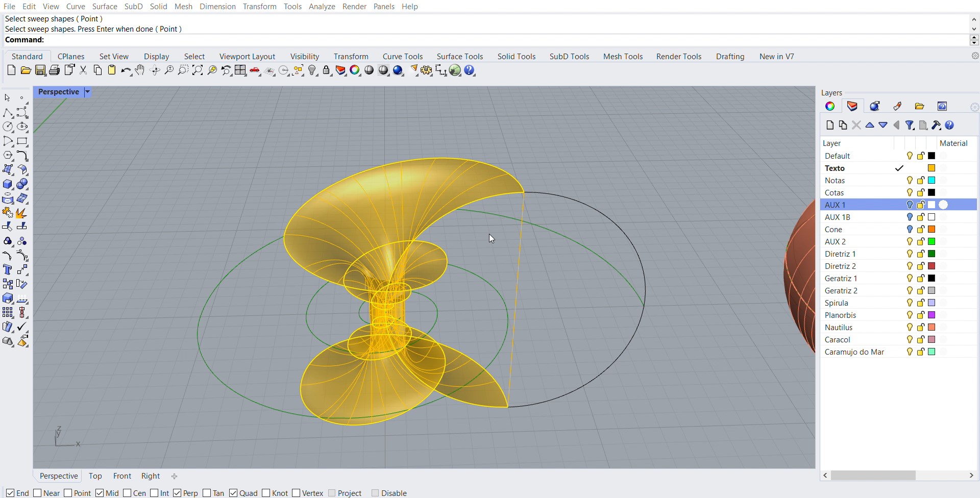
Task: Select the Text object tool (T icon)
Action: click(8, 270)
